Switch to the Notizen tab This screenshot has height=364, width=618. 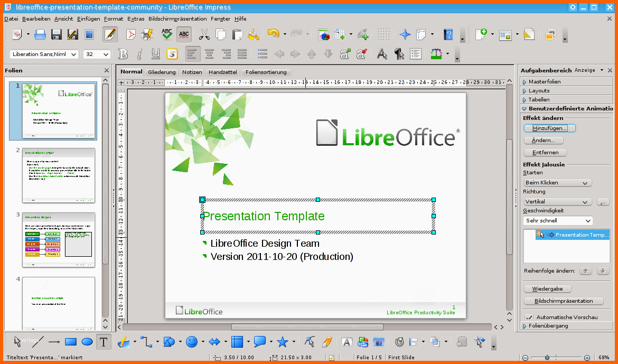[x=192, y=72]
